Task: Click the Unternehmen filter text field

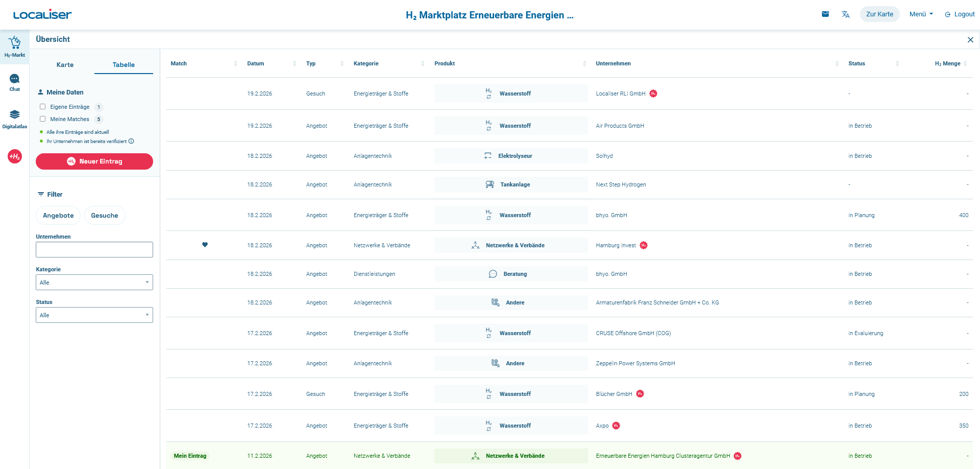Action: point(94,250)
